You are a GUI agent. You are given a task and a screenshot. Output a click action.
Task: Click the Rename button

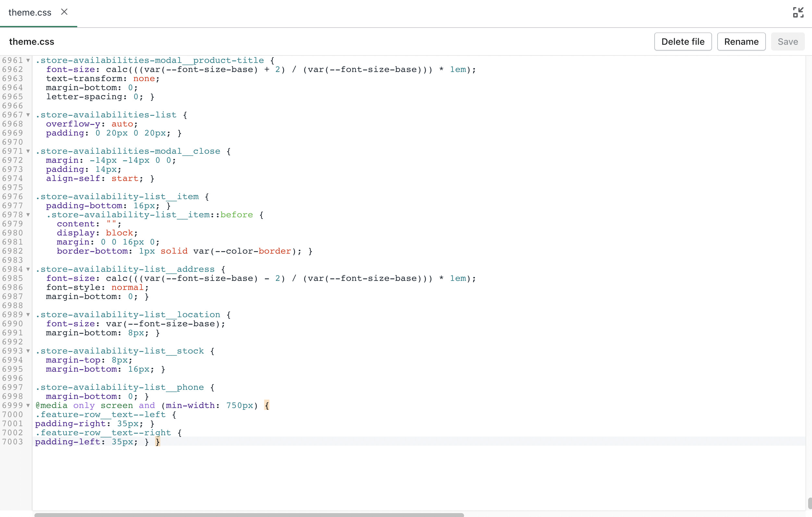(x=741, y=42)
